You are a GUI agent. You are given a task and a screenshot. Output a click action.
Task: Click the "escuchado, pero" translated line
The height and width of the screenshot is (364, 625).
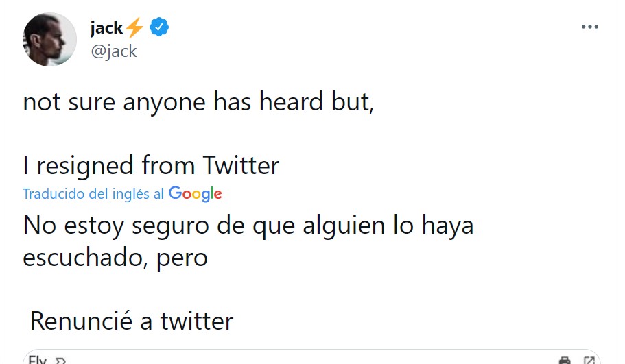click(115, 257)
